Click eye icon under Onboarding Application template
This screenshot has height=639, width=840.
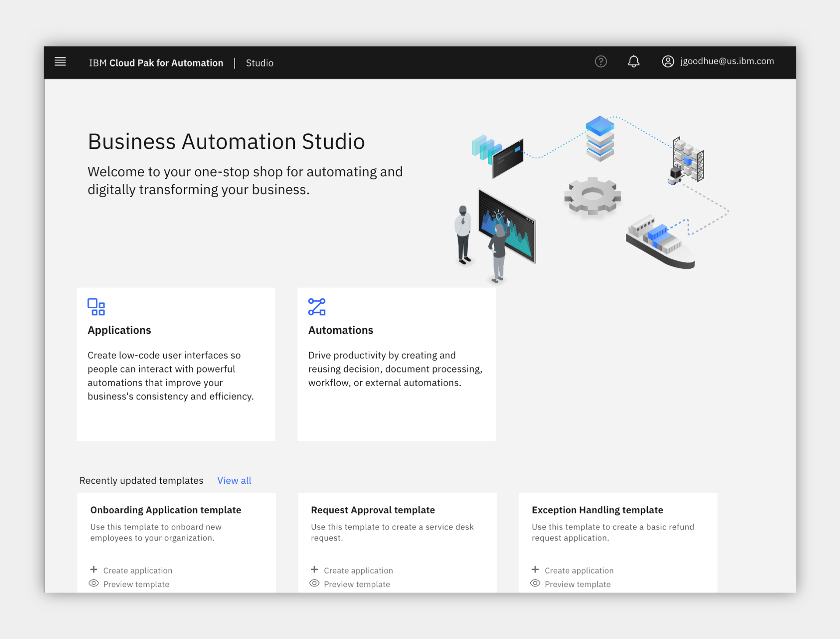click(94, 583)
